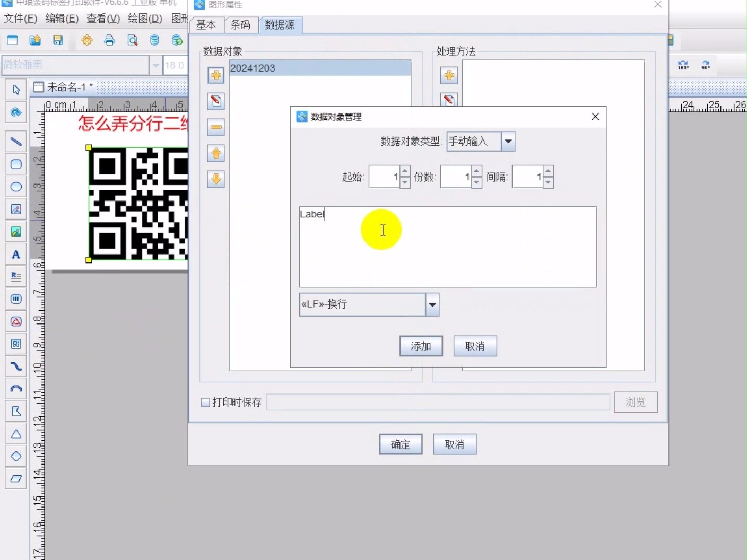Viewport: 747px width, 560px height.
Task: Open the 数据对象类型 dropdown showing 手动输入
Action: click(x=508, y=142)
